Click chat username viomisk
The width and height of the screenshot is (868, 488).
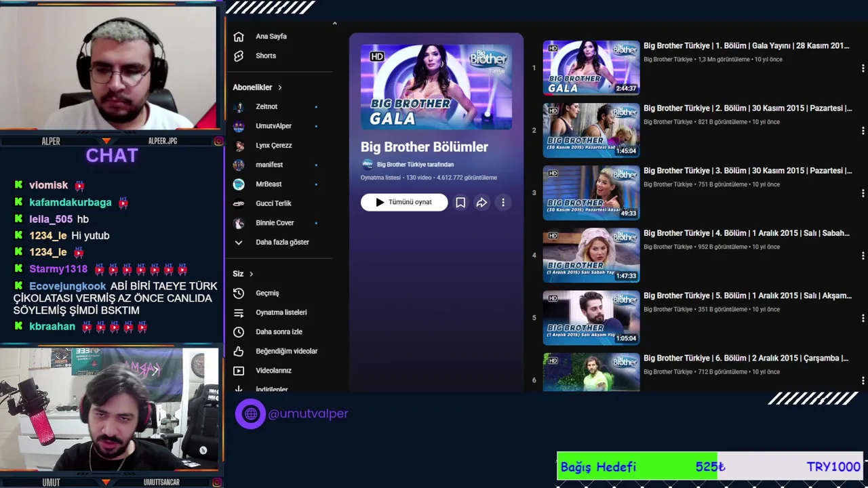[x=48, y=185]
